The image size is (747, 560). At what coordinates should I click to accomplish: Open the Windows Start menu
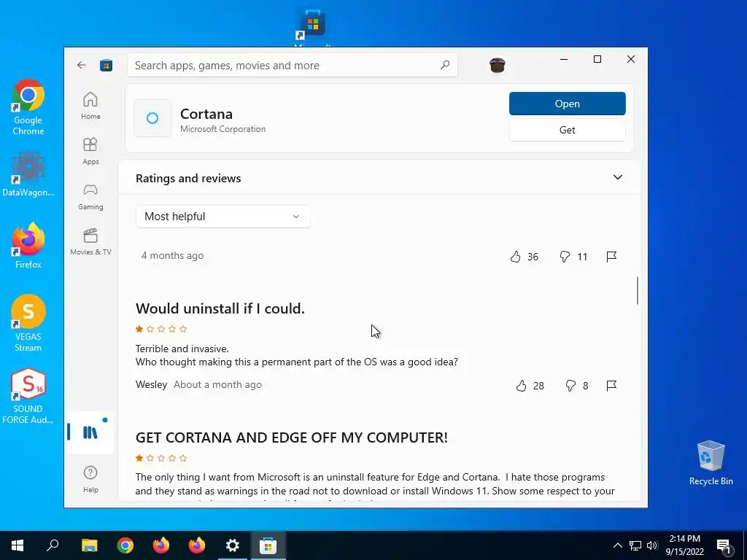(x=18, y=545)
